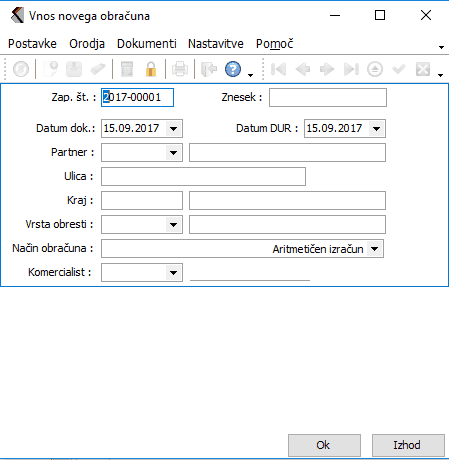Go to first record navigation icon
The height and width of the screenshot is (460, 449).
tap(278, 69)
